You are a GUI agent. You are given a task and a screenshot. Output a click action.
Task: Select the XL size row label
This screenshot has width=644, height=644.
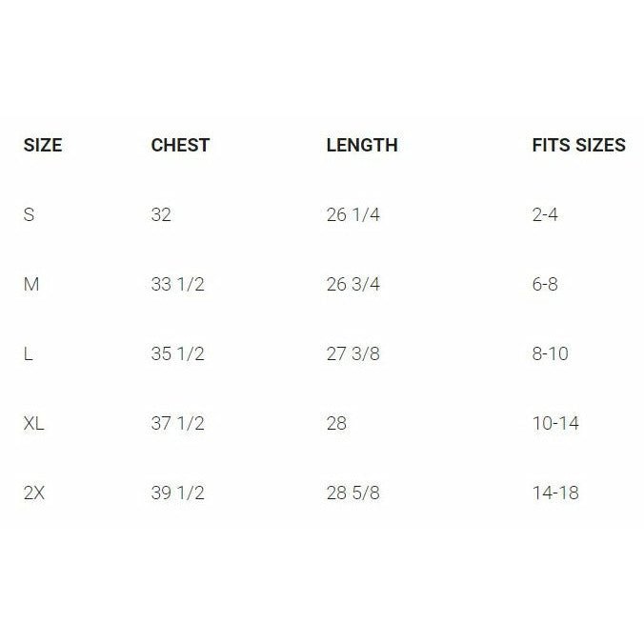point(34,424)
